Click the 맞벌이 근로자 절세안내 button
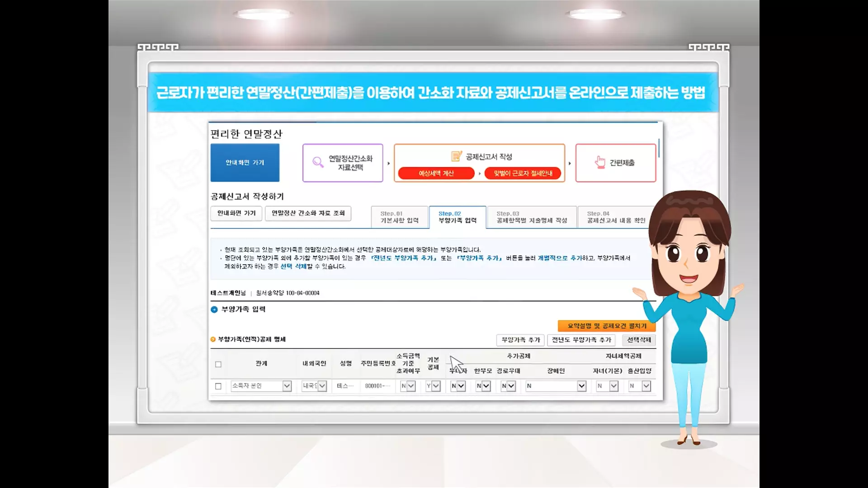The height and width of the screenshot is (488, 868). tap(523, 173)
